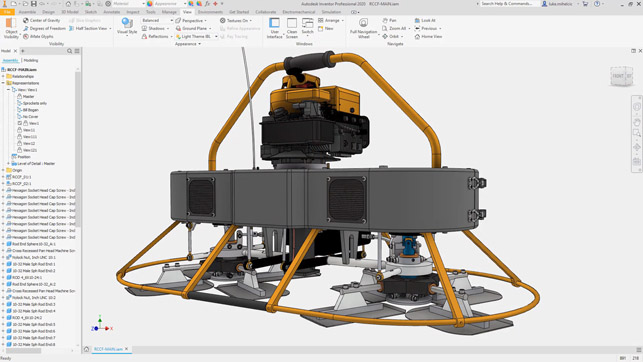
Task: Activate Half Section View
Action: point(90,28)
